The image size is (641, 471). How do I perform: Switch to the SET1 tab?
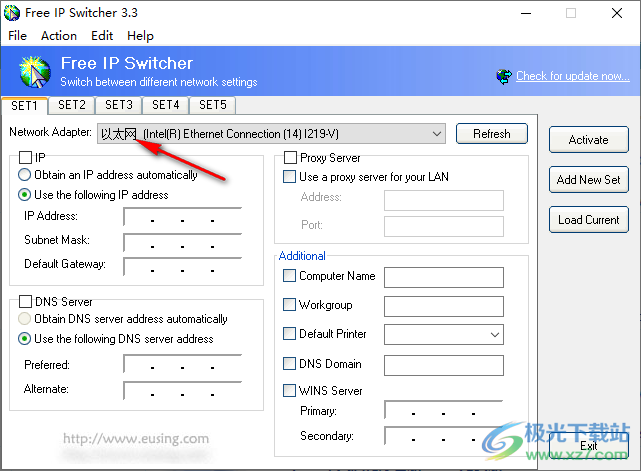tap(25, 106)
